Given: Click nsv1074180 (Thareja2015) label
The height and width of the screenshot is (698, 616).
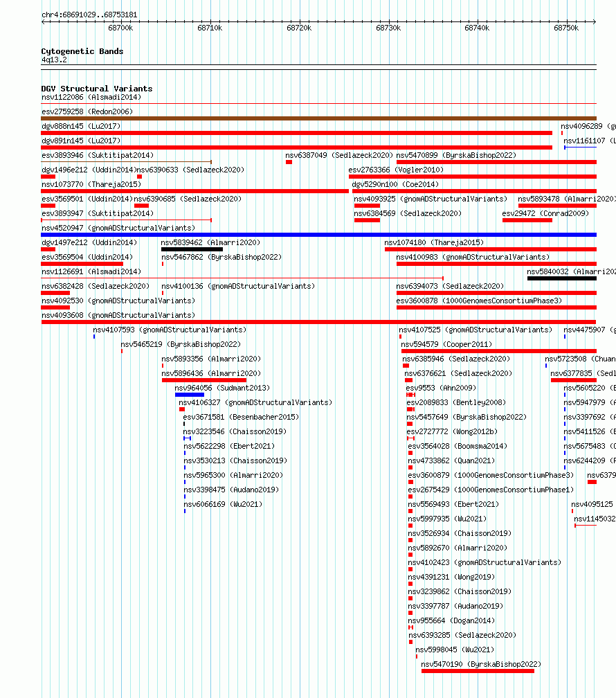Looking at the screenshot, I should [434, 242].
